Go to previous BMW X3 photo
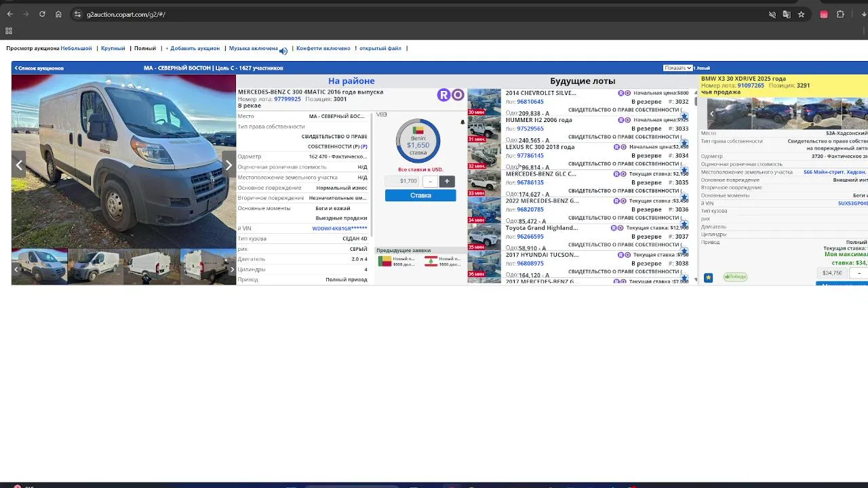The height and width of the screenshot is (488, 868). (711, 114)
